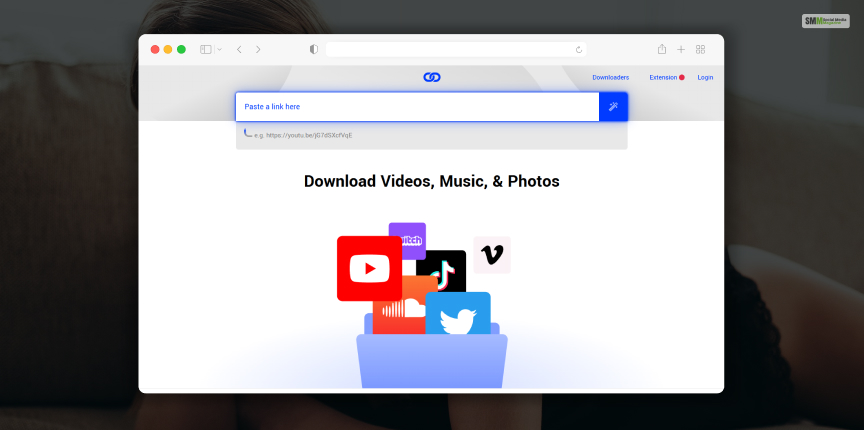Screen dimensions: 864x430
Task: Click the Login link
Action: pyautogui.click(x=705, y=78)
